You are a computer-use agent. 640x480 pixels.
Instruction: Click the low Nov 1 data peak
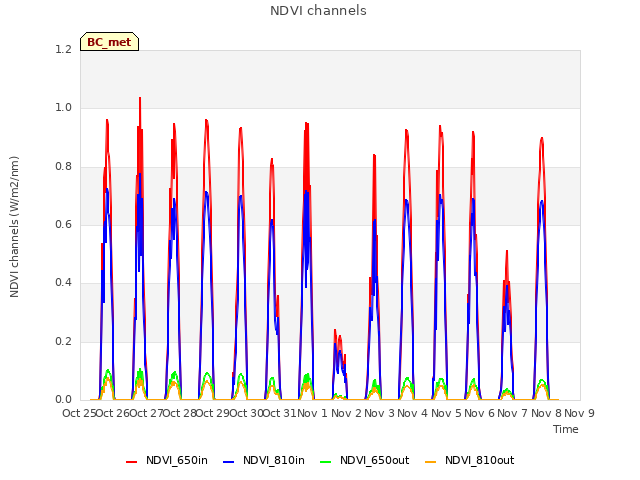335,331
